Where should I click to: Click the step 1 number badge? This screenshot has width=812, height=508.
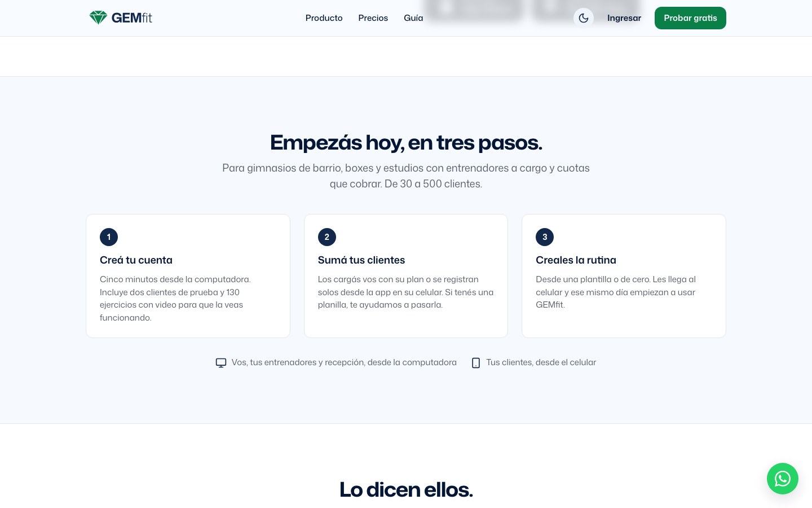[109, 237]
